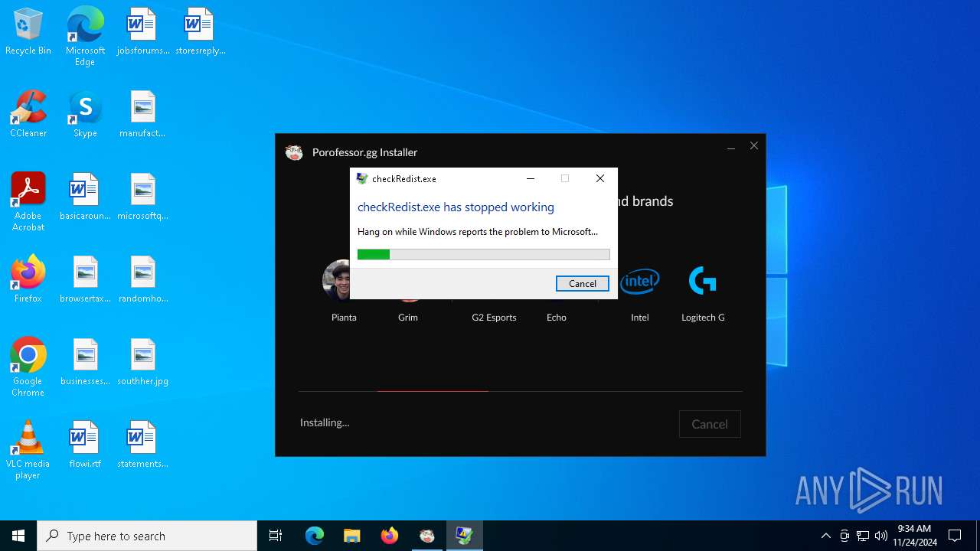The width and height of the screenshot is (980, 551).
Task: Close the checkRedist.exe dialog
Action: (600, 178)
